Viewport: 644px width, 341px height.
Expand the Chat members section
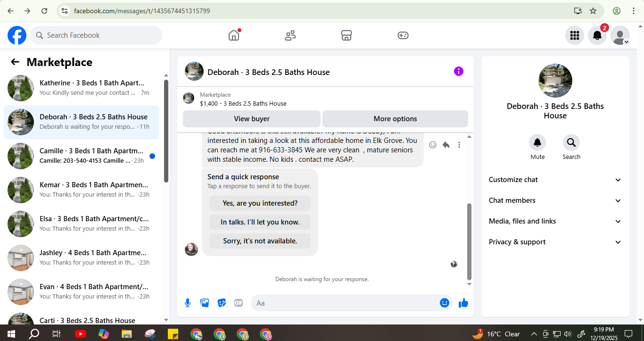click(x=555, y=200)
